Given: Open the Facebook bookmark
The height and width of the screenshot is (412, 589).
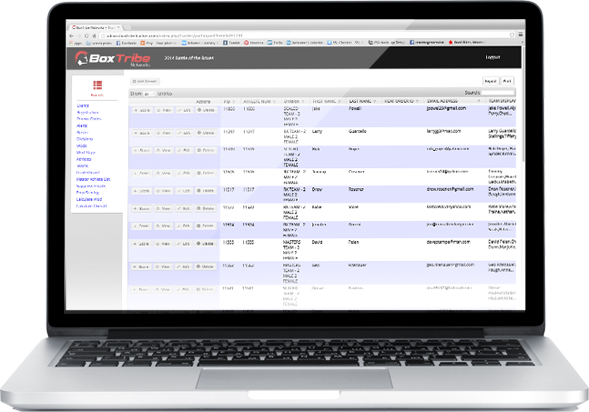Looking at the screenshot, I should (126, 43).
